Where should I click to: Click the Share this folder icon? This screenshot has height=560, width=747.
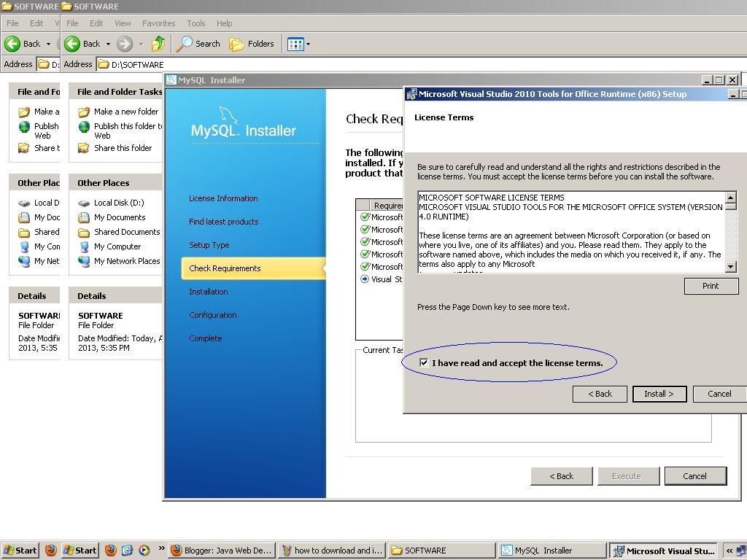84,148
